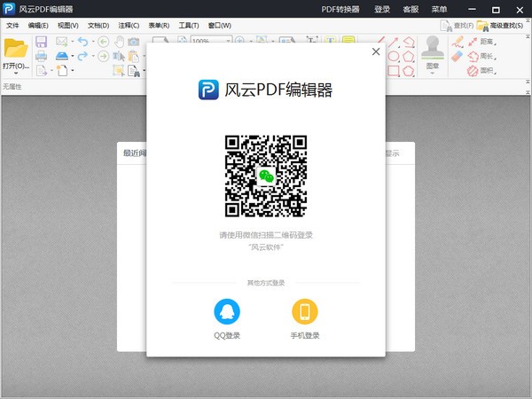Choose the mobile phone login icon
The height and width of the screenshot is (399, 532).
305,312
